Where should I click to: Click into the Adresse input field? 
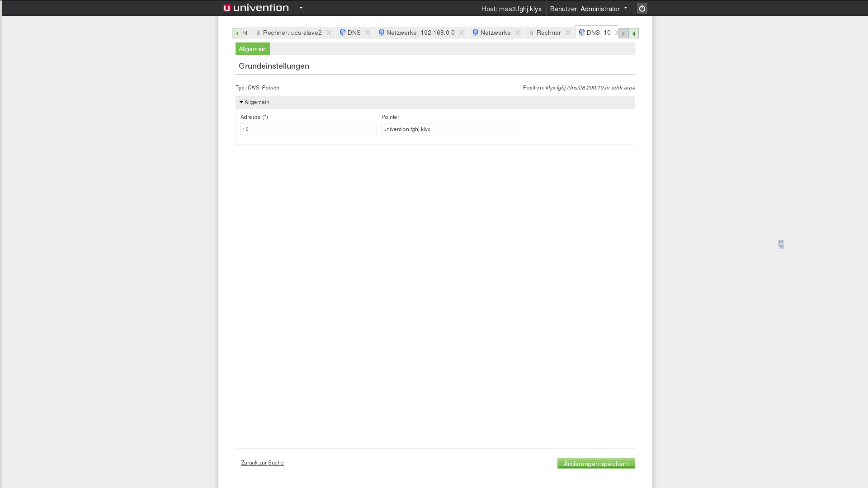pyautogui.click(x=308, y=129)
